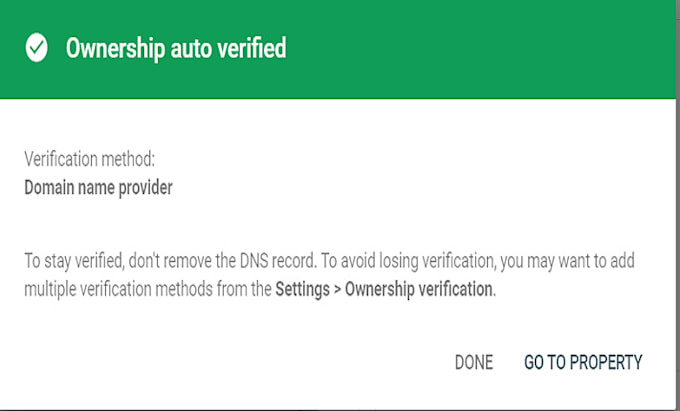Click the bold 'Ownership verification' text
The height and width of the screenshot is (411, 680).
click(418, 289)
